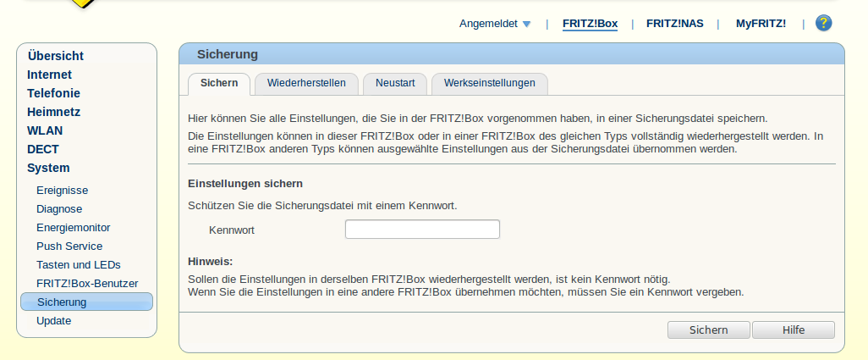The width and height of the screenshot is (868, 360).
Task: Open the help question mark icon
Action: (x=824, y=23)
